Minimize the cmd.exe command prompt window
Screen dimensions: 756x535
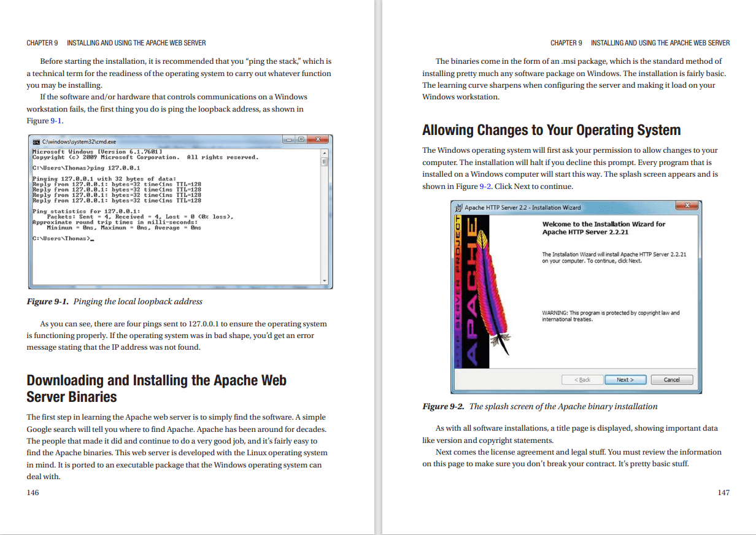289,140
